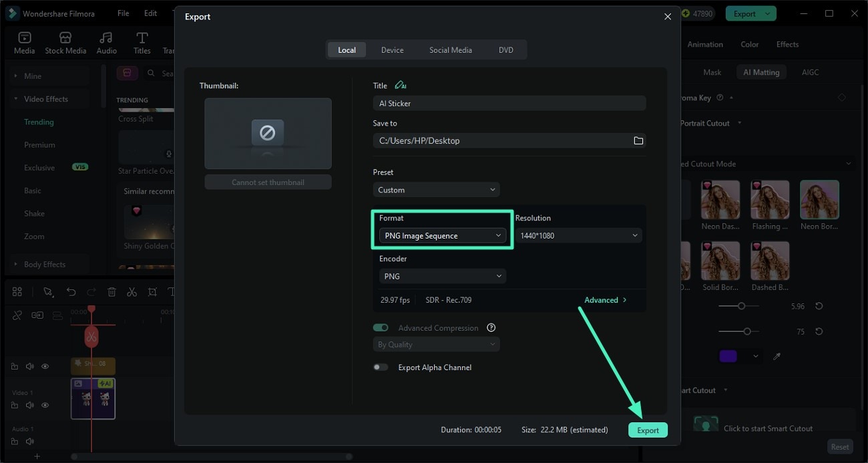Reset the 5.96 value with its reset icon

(819, 306)
